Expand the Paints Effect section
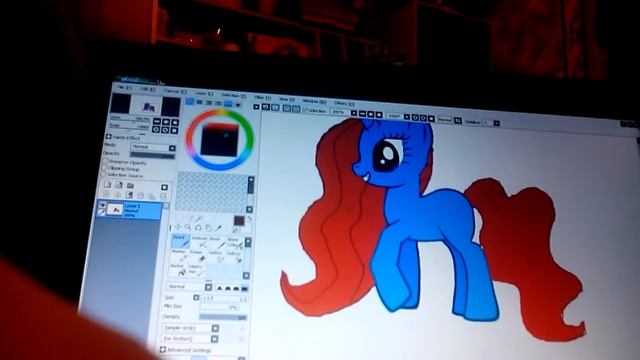This screenshot has height=360, width=640. pyautogui.click(x=109, y=136)
